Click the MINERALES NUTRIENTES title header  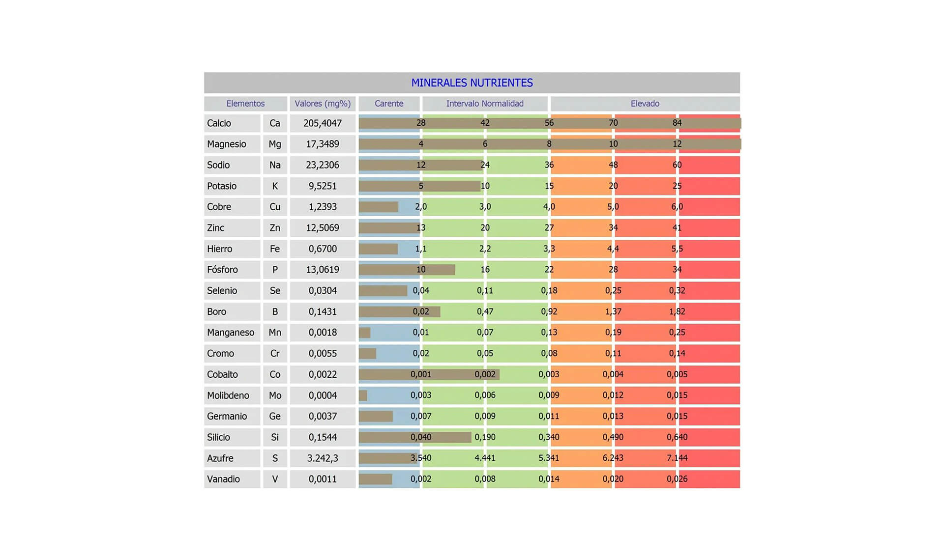[x=472, y=83]
